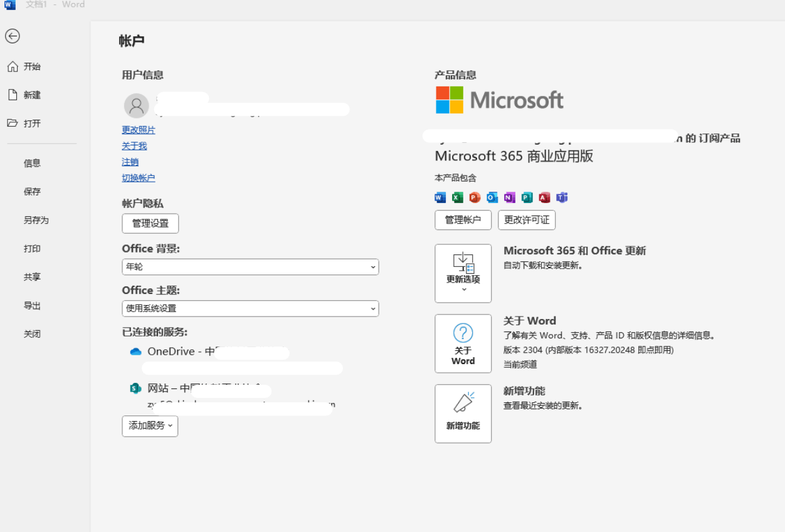The height and width of the screenshot is (532, 785).
Task: Click the Publisher icon in included products
Action: pos(527,197)
